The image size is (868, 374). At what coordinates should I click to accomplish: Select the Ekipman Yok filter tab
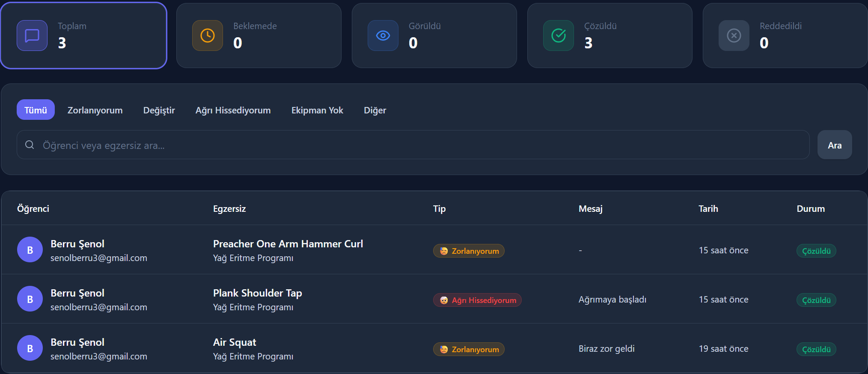[x=317, y=110]
